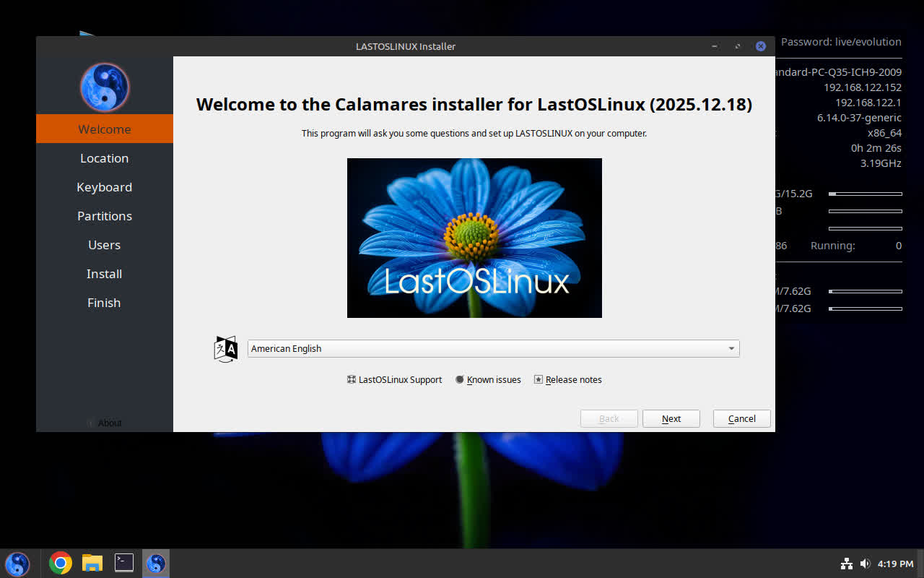Image resolution: width=924 pixels, height=578 pixels.
Task: Click the LastOSLinux blue flower banner image
Action: (474, 238)
